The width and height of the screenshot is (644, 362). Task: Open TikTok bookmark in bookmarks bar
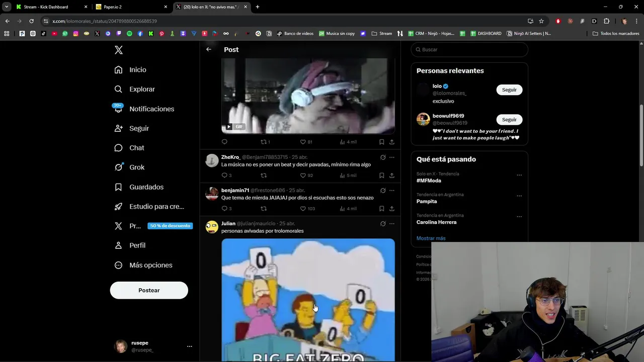pos(44,34)
